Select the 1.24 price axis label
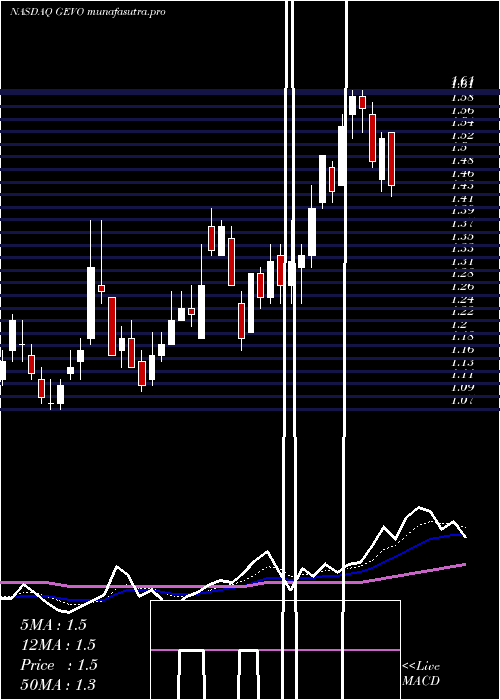The width and height of the screenshot is (500, 700). pos(463,299)
